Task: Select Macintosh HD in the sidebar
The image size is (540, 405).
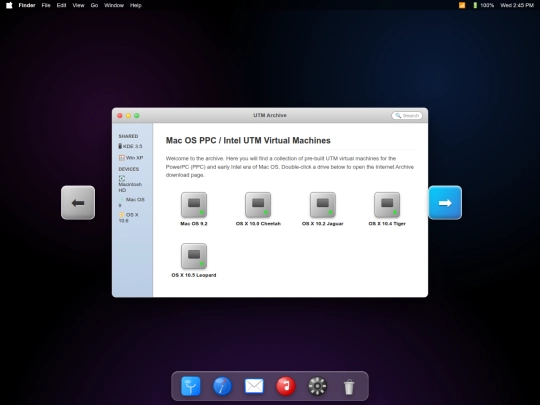Action: coord(130,184)
